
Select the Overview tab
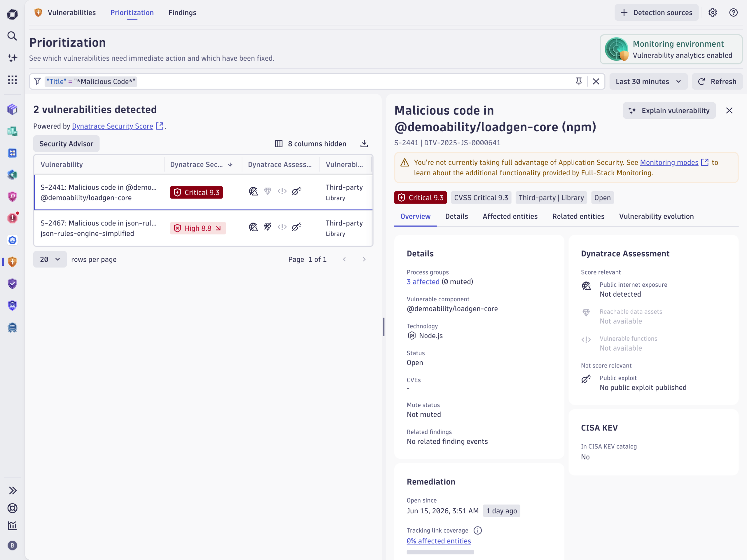click(416, 216)
